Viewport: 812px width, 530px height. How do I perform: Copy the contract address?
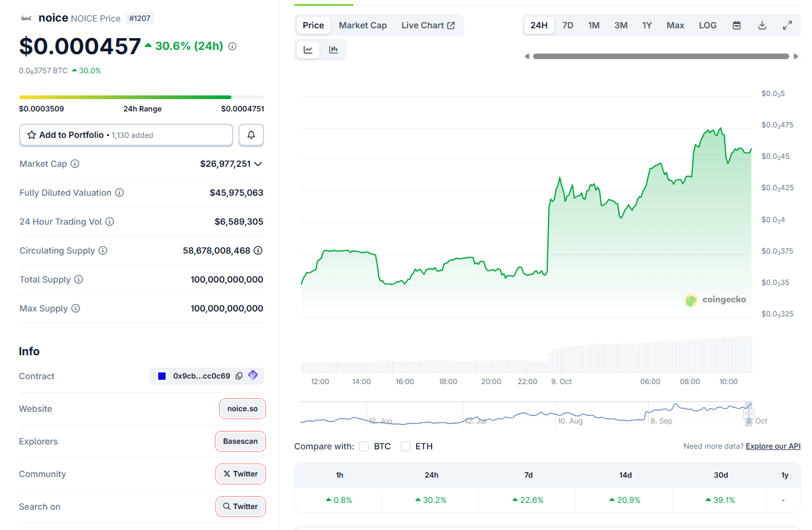[x=239, y=375]
